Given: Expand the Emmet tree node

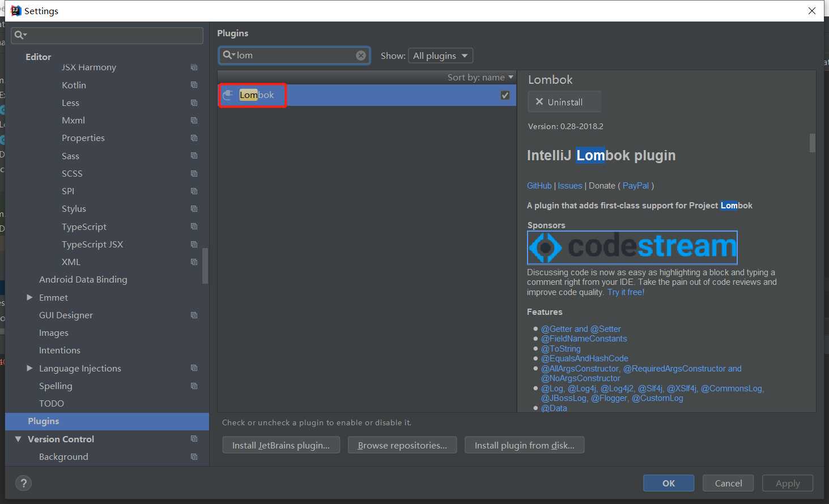Looking at the screenshot, I should (29, 297).
